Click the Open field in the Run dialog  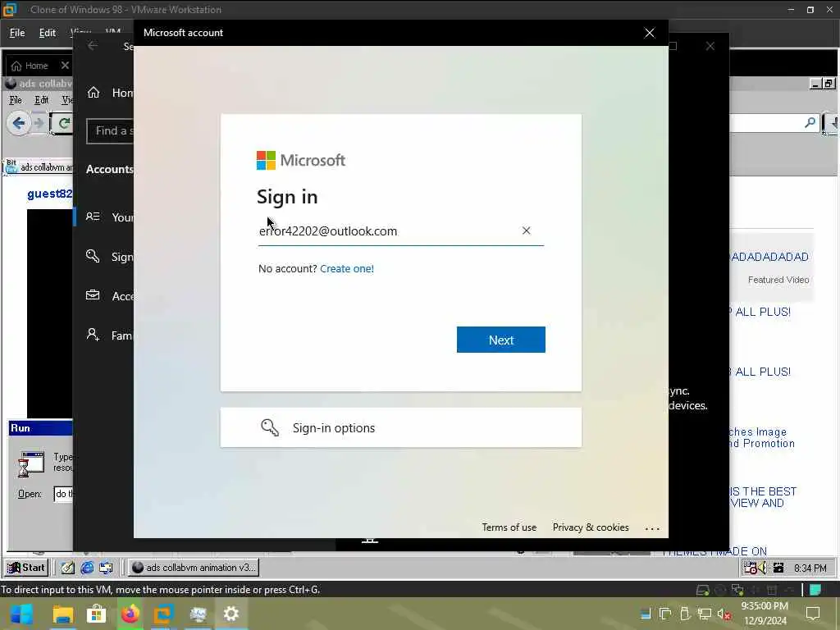pyautogui.click(x=63, y=494)
